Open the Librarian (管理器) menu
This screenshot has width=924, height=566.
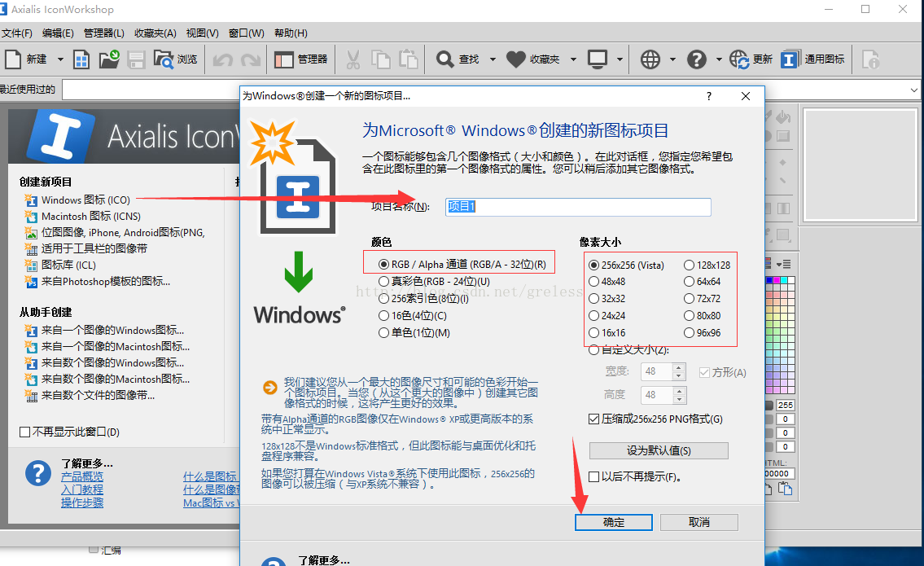(103, 33)
